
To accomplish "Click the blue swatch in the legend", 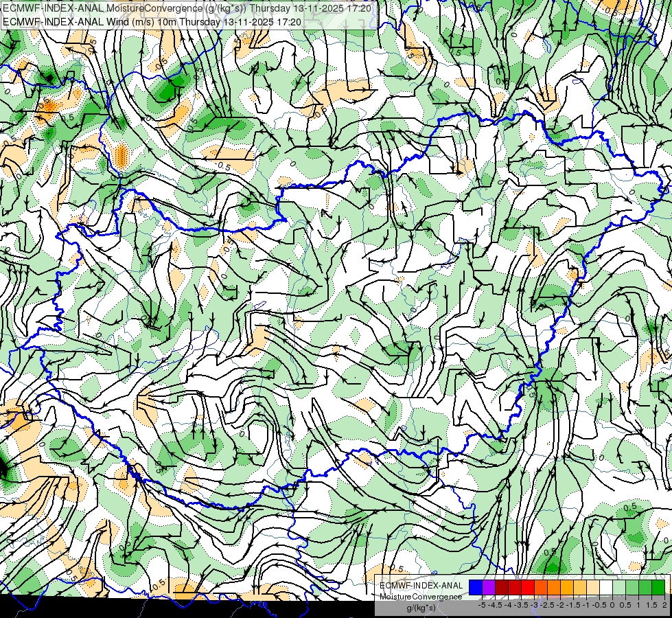I will 476,588.
